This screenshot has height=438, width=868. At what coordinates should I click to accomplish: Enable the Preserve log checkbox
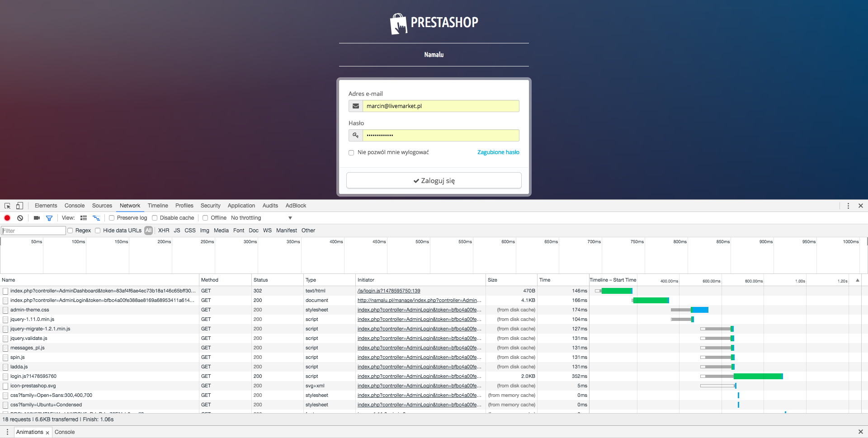point(112,218)
